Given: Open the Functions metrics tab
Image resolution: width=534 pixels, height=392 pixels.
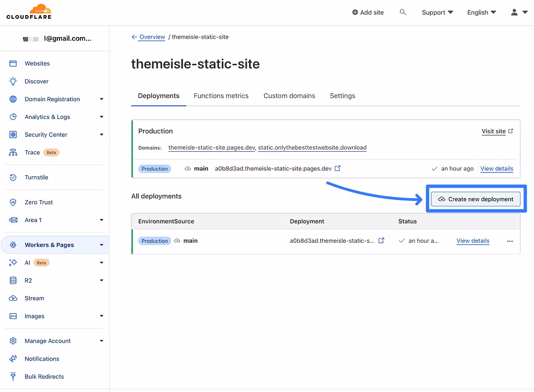Looking at the screenshot, I should (221, 96).
